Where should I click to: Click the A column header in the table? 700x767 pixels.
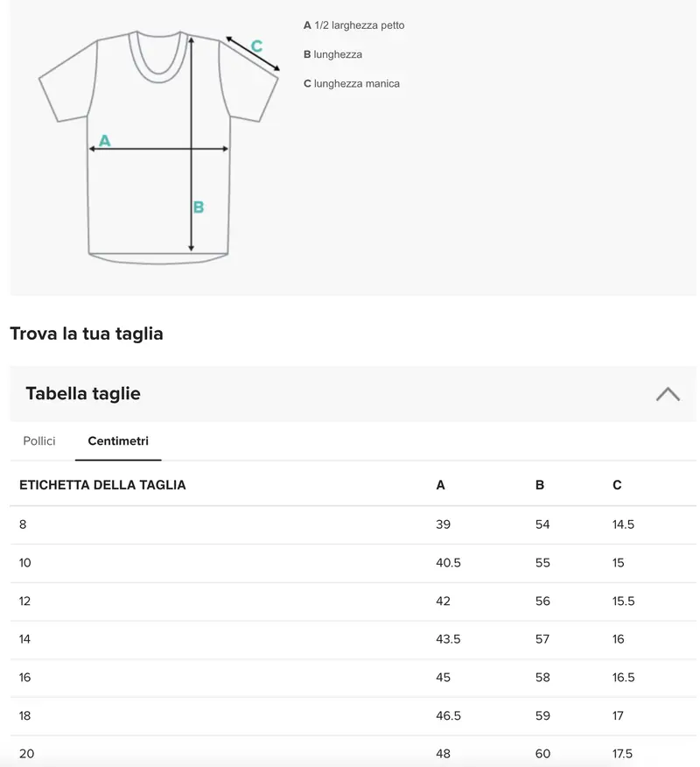click(440, 485)
